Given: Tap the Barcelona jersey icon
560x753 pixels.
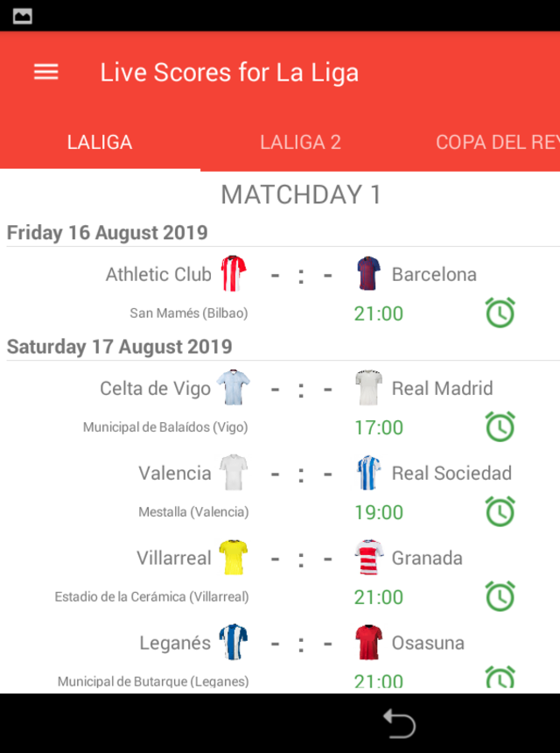Looking at the screenshot, I should (x=369, y=274).
